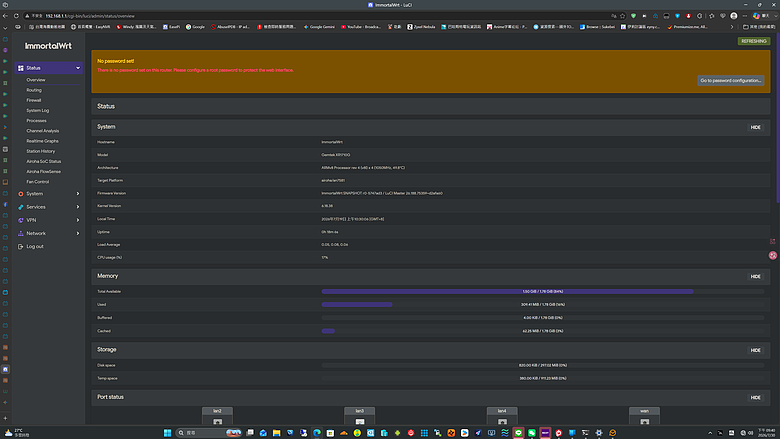Open the Firewall status page
Viewport: 780px width, 439px height.
pos(34,100)
